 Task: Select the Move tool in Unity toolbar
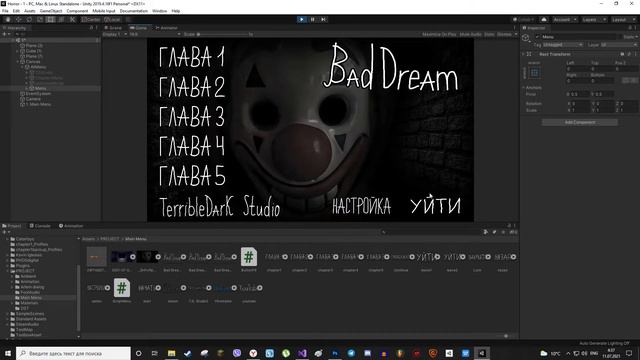[x=18, y=19]
